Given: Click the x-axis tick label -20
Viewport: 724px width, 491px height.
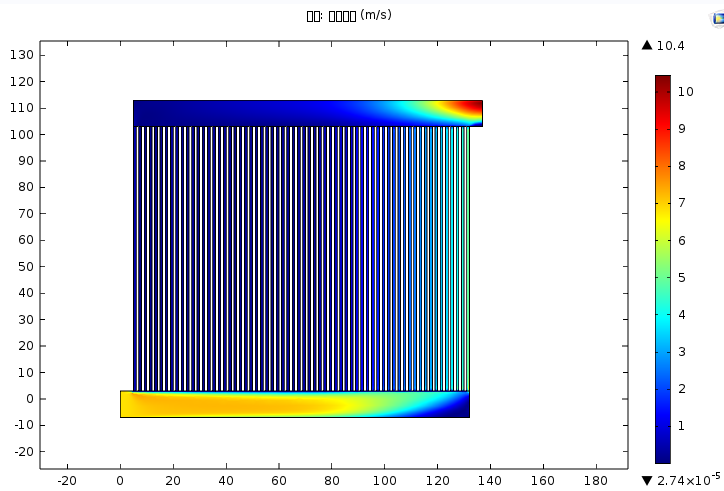Looking at the screenshot, I should (67, 481).
